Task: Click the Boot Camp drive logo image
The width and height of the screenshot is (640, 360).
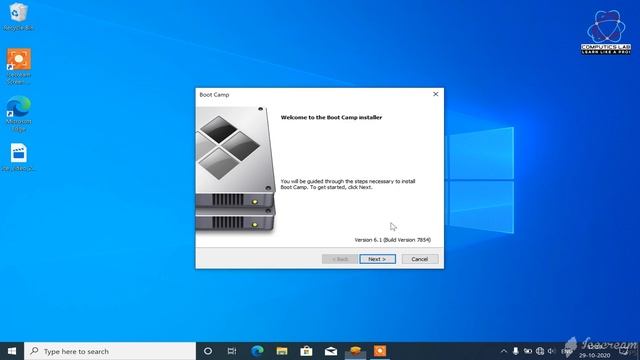Action: tap(236, 170)
